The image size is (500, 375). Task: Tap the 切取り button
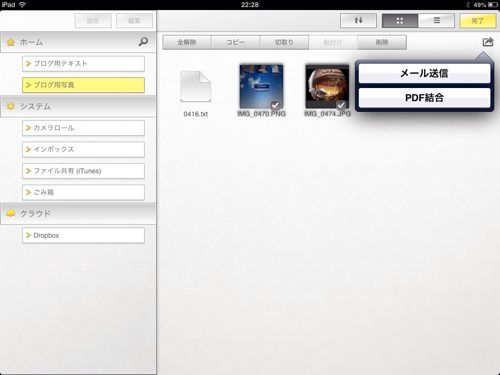click(284, 42)
